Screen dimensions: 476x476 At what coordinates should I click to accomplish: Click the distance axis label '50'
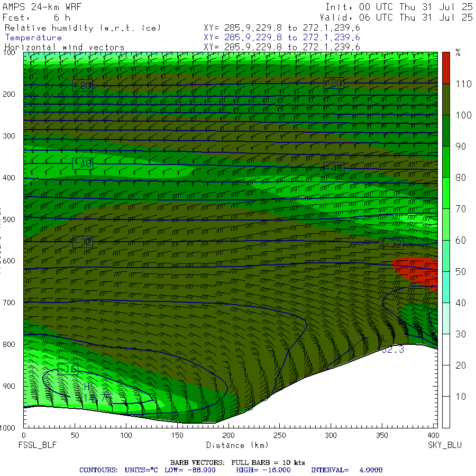pos(75,435)
